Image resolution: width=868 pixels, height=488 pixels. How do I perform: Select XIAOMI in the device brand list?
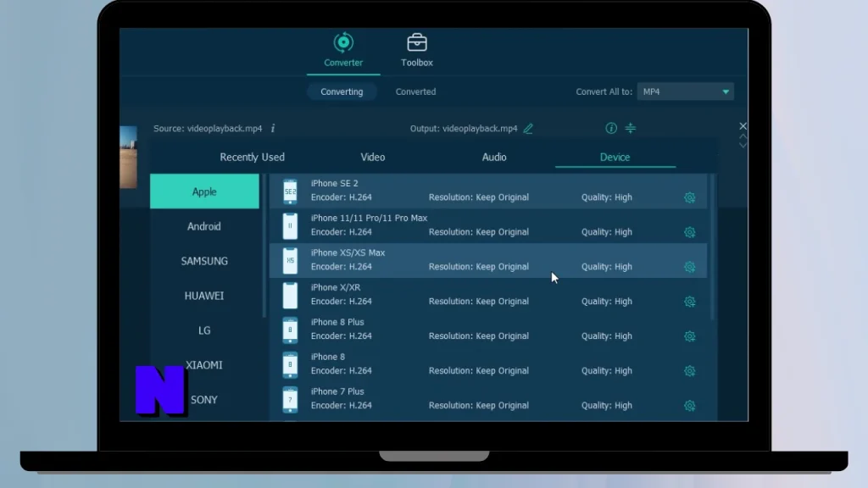(x=204, y=365)
